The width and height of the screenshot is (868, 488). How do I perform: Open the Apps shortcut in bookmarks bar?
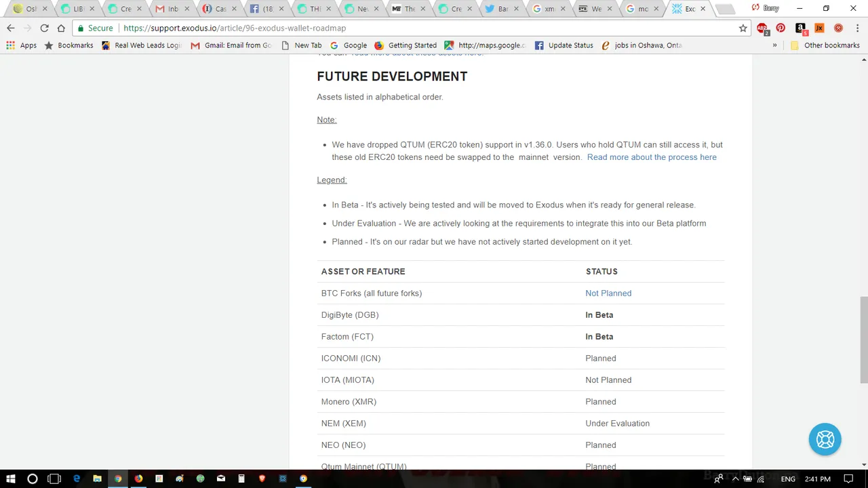[21, 45]
